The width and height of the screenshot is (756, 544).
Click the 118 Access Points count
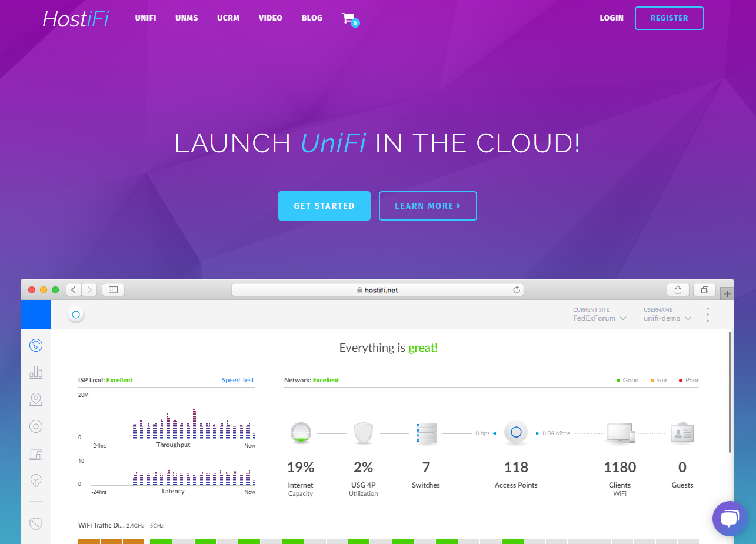tap(516, 468)
